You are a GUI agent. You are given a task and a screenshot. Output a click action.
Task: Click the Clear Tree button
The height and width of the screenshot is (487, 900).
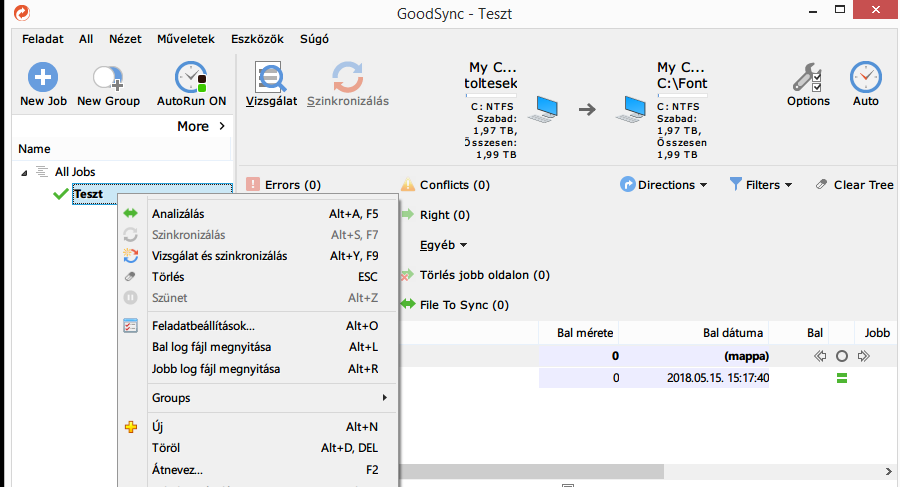[854, 185]
